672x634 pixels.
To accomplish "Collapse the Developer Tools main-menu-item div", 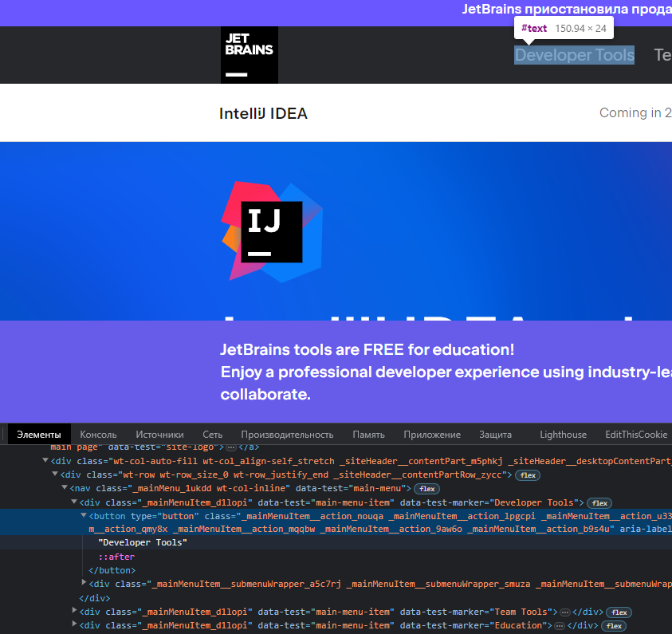I will [74, 502].
